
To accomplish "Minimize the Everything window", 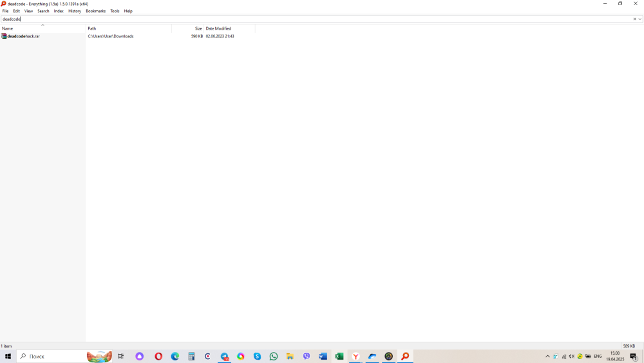I will click(x=605, y=4).
